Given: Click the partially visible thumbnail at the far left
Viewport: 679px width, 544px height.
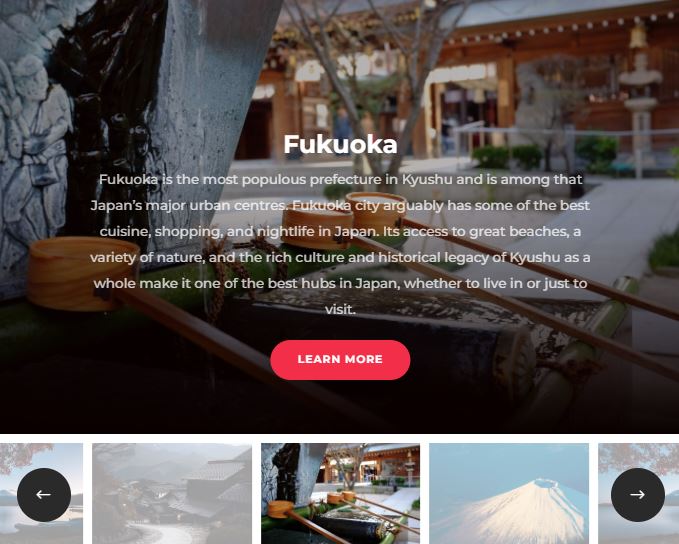Looking at the screenshot, I should coord(41,493).
